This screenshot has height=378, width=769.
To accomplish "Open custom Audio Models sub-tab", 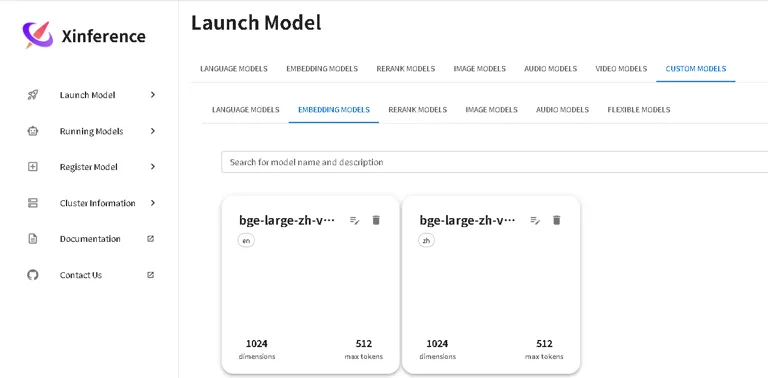I will [563, 110].
